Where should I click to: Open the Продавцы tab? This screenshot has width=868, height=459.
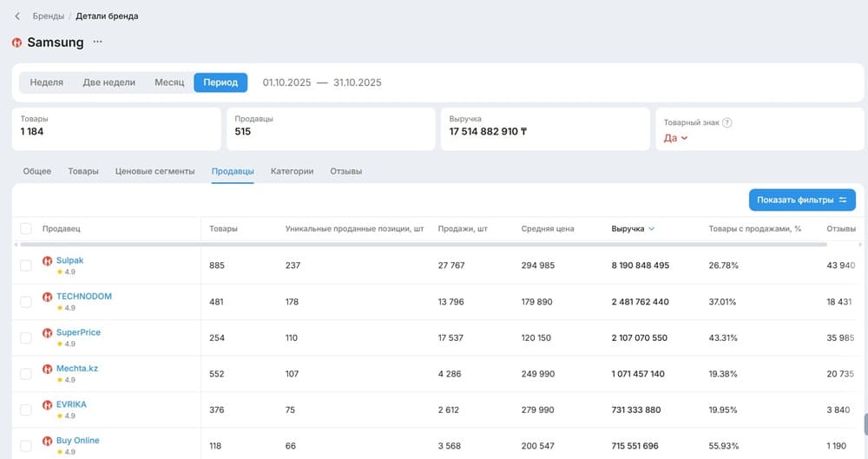click(233, 172)
